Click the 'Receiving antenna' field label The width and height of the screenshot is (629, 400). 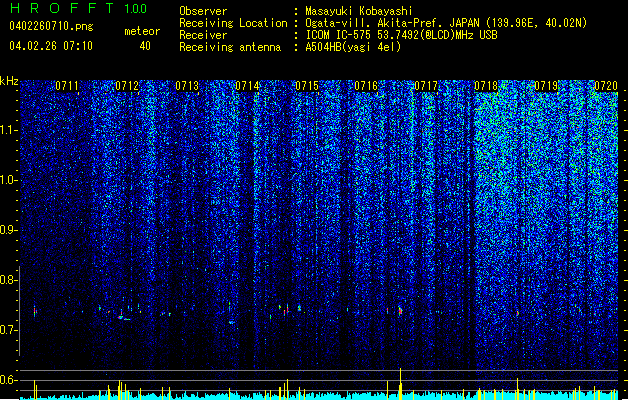[x=230, y=47]
